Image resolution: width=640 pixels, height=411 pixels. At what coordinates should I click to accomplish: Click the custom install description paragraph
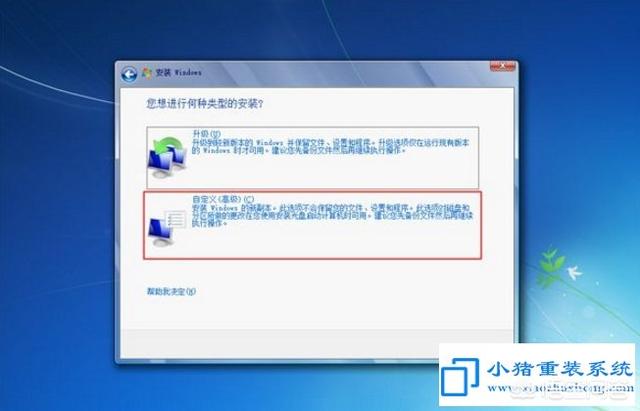(333, 215)
